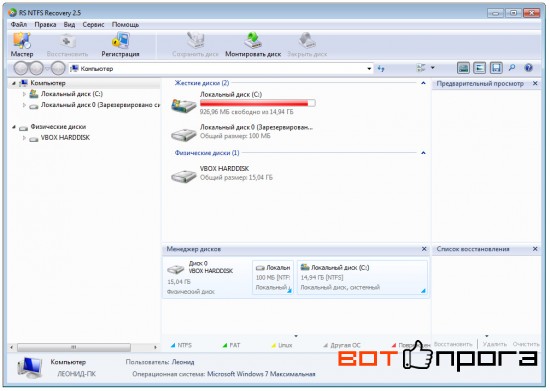Click the Локальный диск 0 reserved drive icon
The height and width of the screenshot is (391, 550).
183,134
